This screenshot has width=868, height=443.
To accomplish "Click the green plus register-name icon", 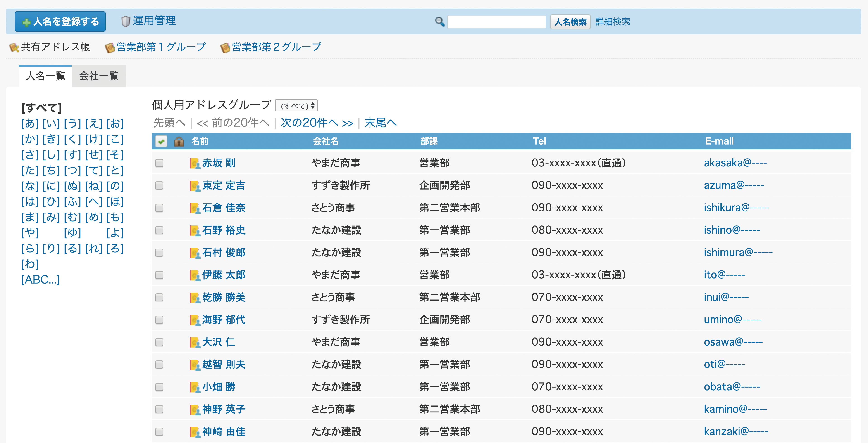I will (26, 22).
